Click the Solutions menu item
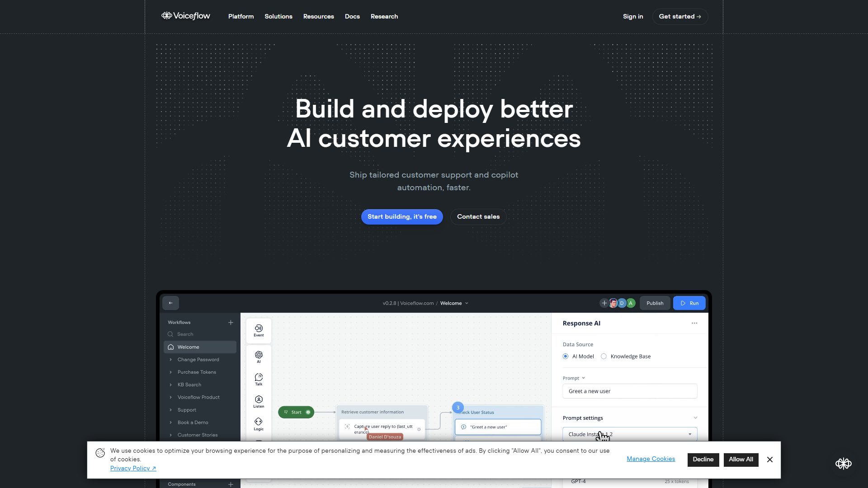The height and width of the screenshot is (488, 868). [278, 16]
